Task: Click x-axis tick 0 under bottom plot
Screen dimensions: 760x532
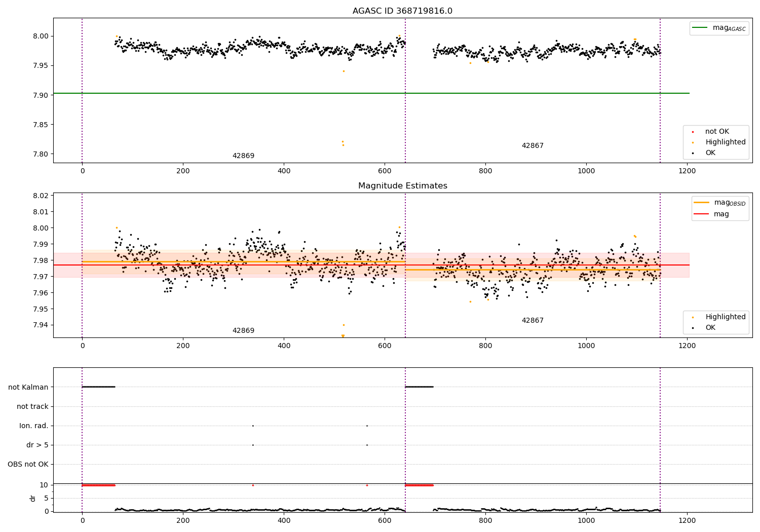Action: tap(82, 520)
